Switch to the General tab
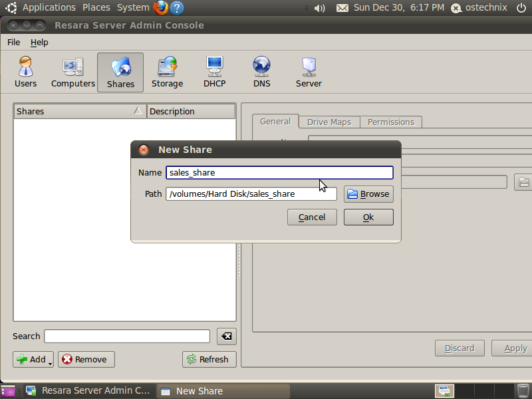The image size is (532, 399). (x=275, y=122)
